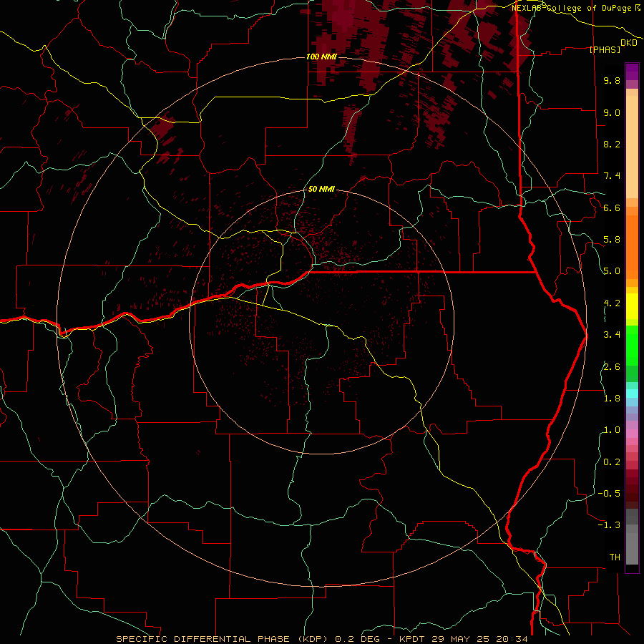
Task: Click the 1.8 scale label
Action: tap(612, 399)
